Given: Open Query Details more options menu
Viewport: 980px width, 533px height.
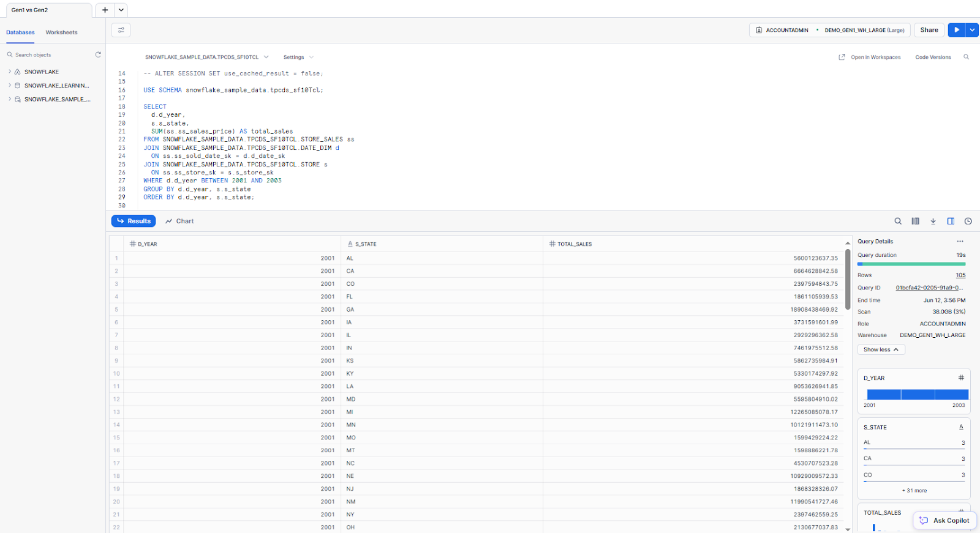Looking at the screenshot, I should coord(960,242).
